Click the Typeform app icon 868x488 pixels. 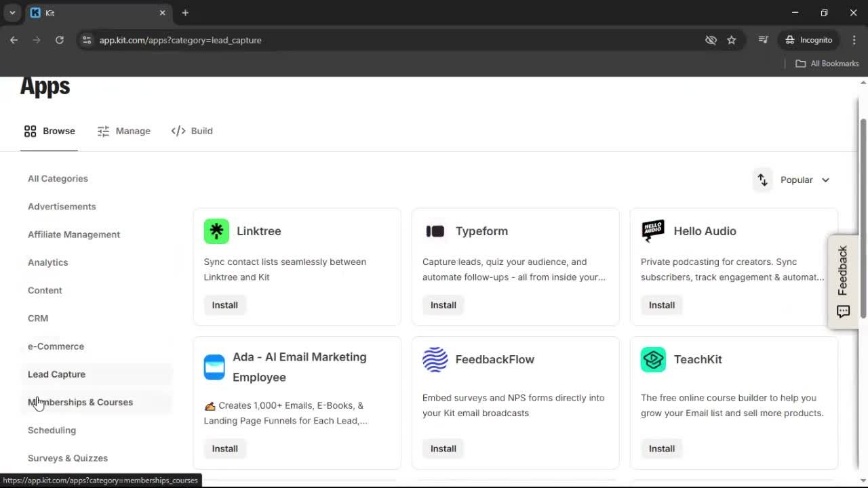[x=435, y=230]
